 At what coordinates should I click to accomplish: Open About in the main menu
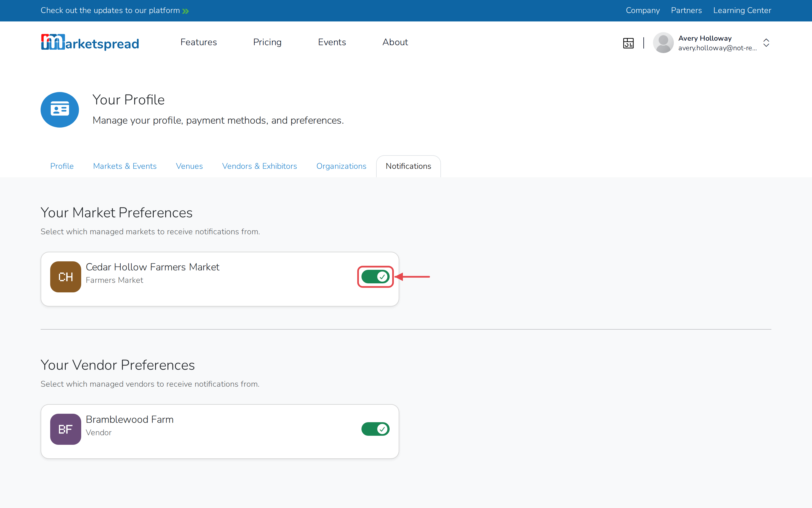point(395,42)
